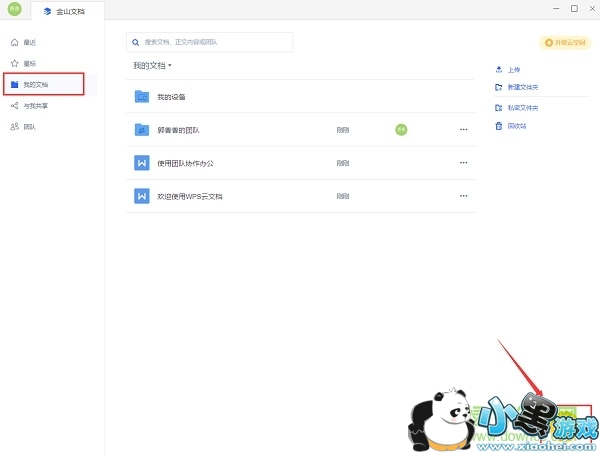Click 上传 to upload a file
600x455 pixels.
coord(508,70)
